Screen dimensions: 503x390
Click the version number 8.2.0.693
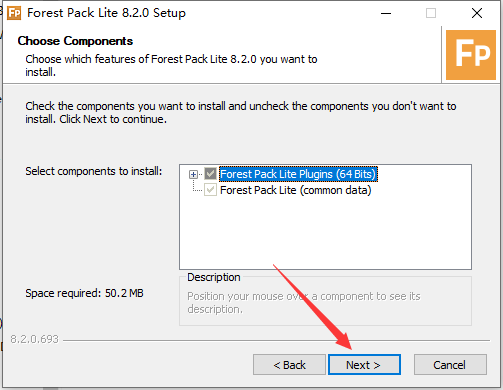(34, 339)
